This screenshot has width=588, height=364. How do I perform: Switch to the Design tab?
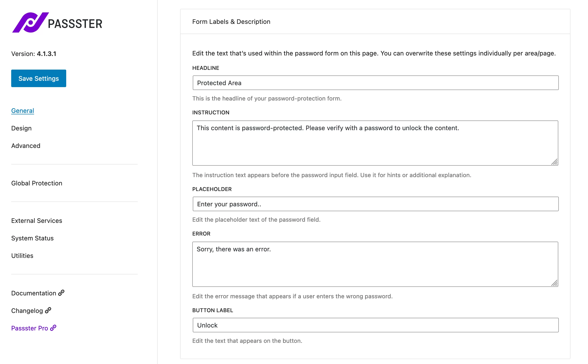(21, 128)
